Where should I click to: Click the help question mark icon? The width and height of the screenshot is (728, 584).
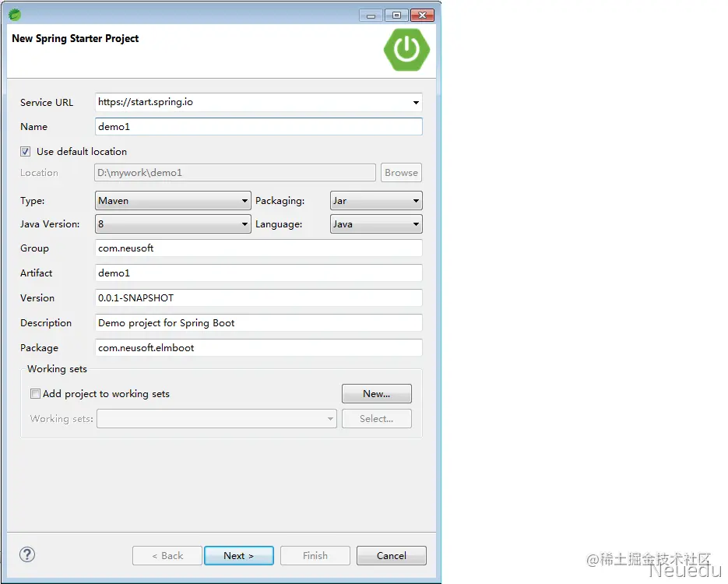[27, 554]
